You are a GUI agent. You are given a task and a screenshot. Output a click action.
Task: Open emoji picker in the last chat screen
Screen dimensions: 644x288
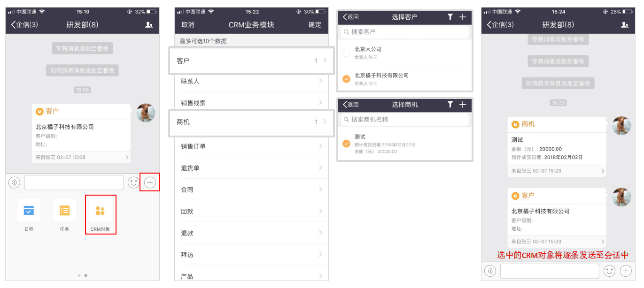pos(610,271)
